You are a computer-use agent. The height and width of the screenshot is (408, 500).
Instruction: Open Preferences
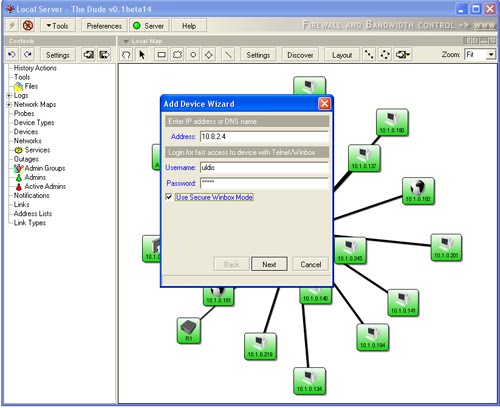pyautogui.click(x=104, y=26)
